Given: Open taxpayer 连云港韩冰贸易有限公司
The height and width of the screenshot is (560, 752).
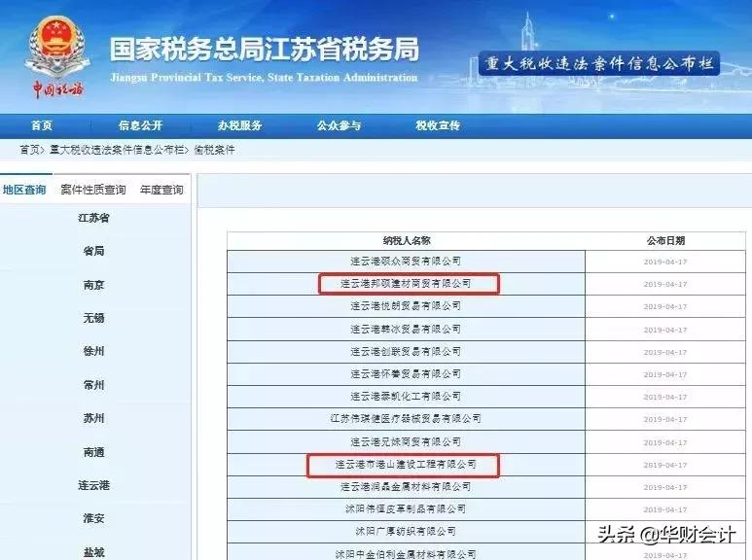Looking at the screenshot, I should point(406,330).
